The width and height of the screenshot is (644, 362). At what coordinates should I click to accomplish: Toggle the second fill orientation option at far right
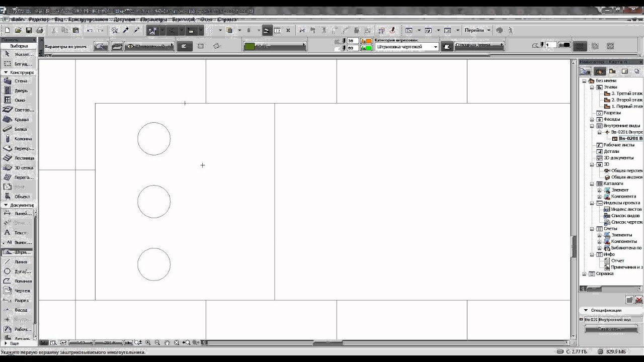click(595, 46)
